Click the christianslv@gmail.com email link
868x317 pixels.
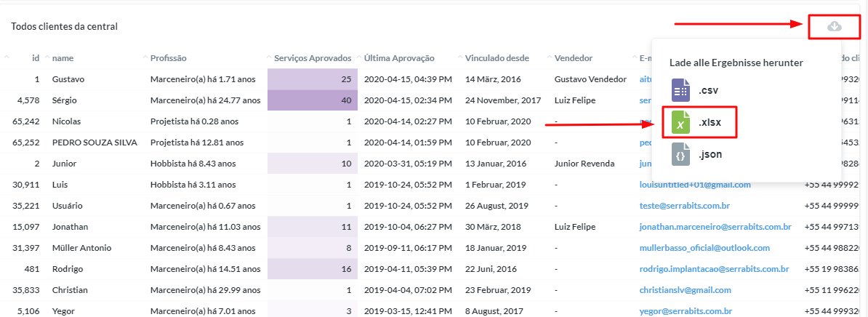click(x=685, y=290)
